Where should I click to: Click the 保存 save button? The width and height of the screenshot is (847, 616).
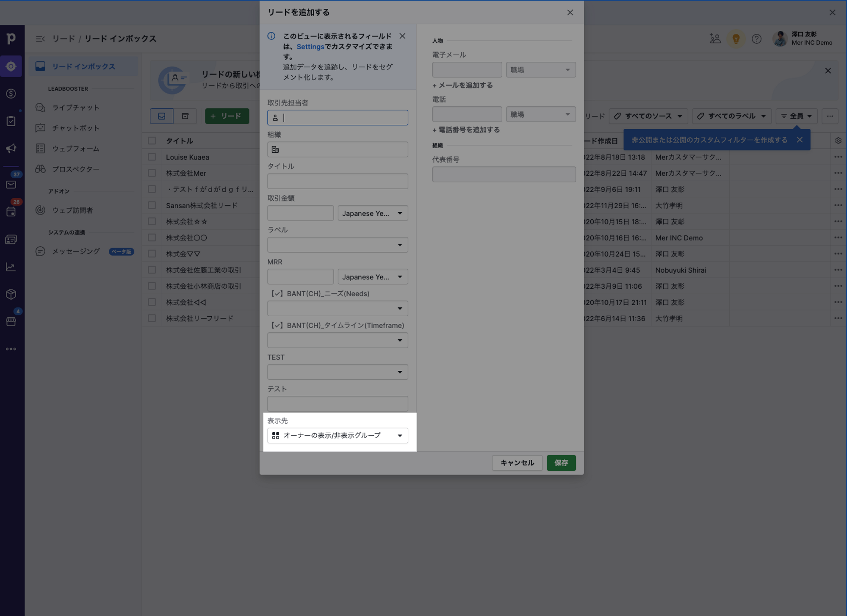561,463
